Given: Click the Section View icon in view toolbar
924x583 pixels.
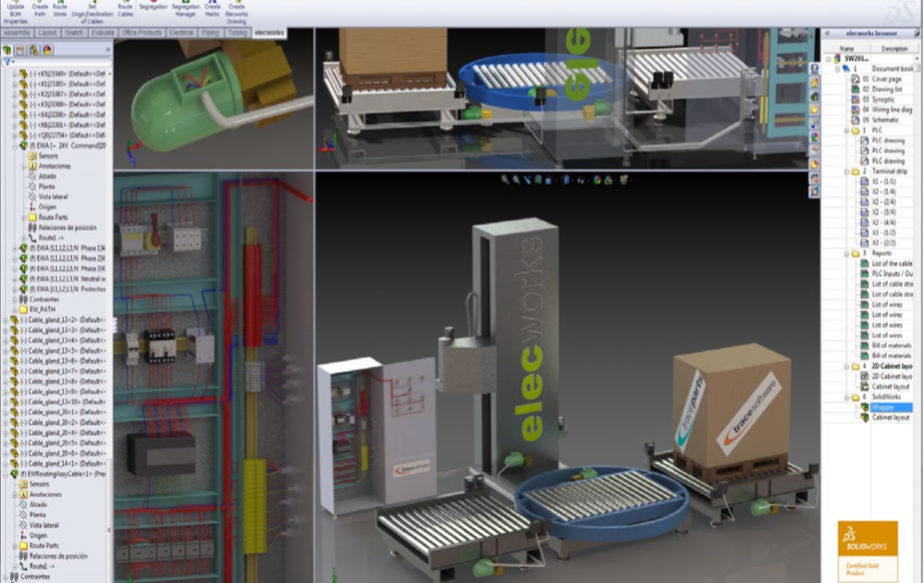Looking at the screenshot, I should tap(538, 180).
